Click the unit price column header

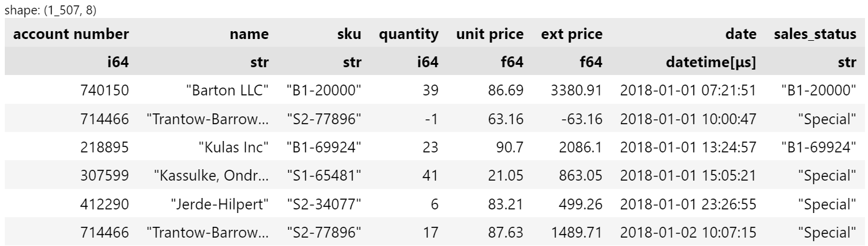tap(490, 34)
